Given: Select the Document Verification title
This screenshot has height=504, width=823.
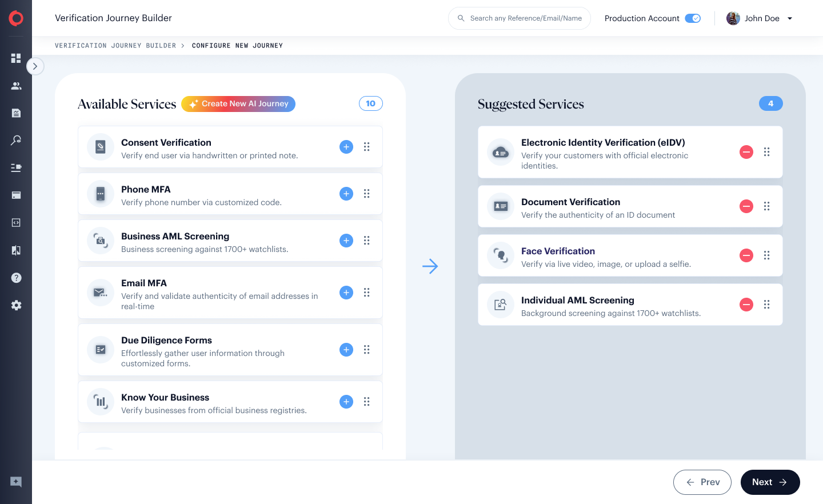Looking at the screenshot, I should click(x=570, y=202).
